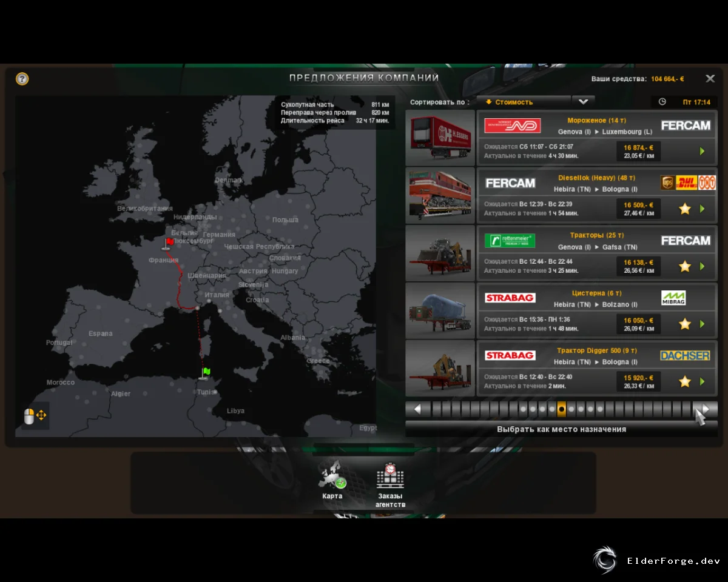This screenshot has height=582, width=728.
Task: Click the DACHSER company logo
Action: coord(685,355)
